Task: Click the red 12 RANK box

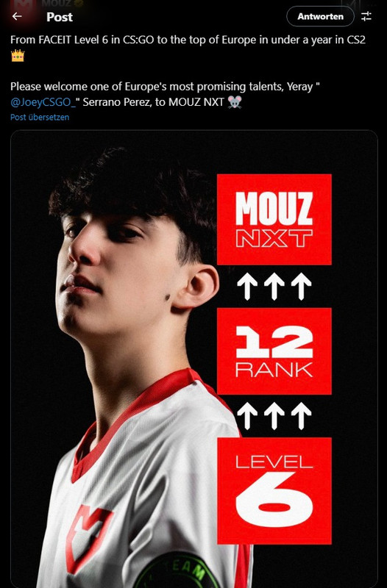Action: (274, 351)
